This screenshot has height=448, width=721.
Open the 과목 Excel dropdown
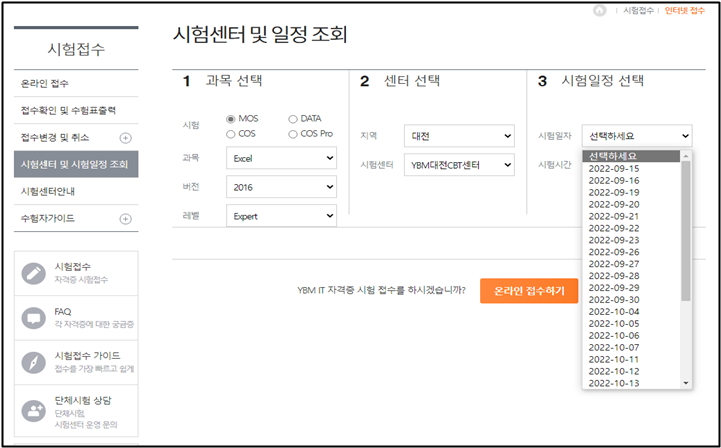(x=281, y=158)
